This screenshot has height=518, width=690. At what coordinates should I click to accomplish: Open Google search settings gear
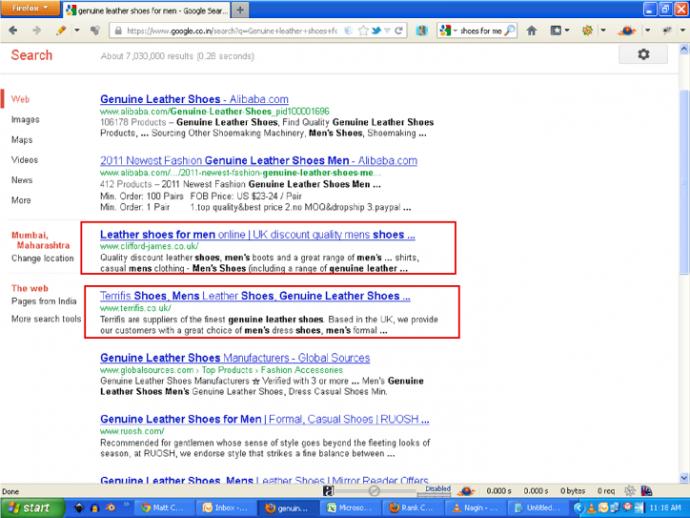click(x=643, y=54)
